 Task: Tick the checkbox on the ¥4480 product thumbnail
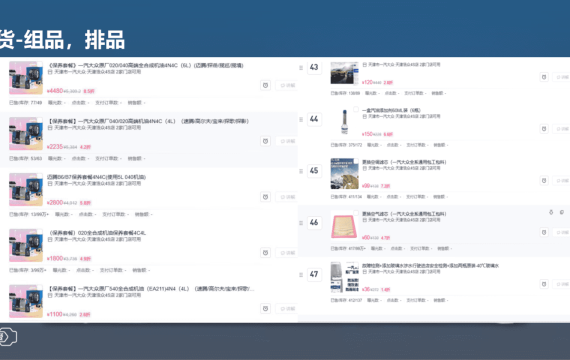point(40,65)
